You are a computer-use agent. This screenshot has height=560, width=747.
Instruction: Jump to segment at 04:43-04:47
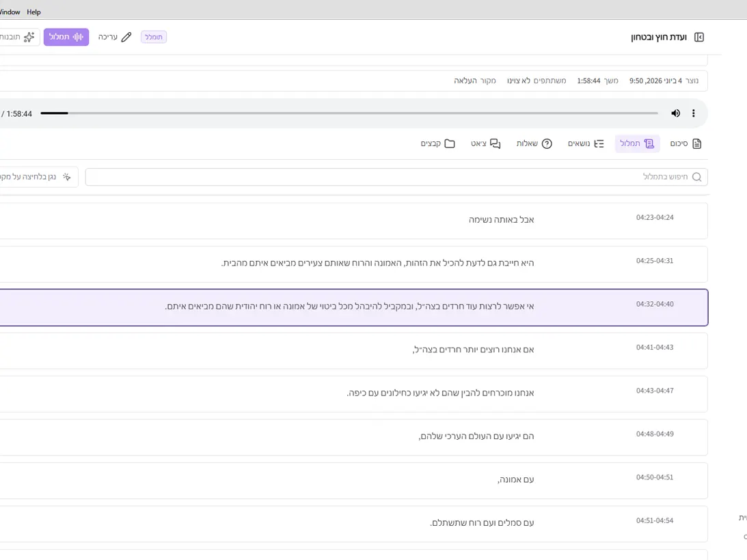tap(354, 394)
